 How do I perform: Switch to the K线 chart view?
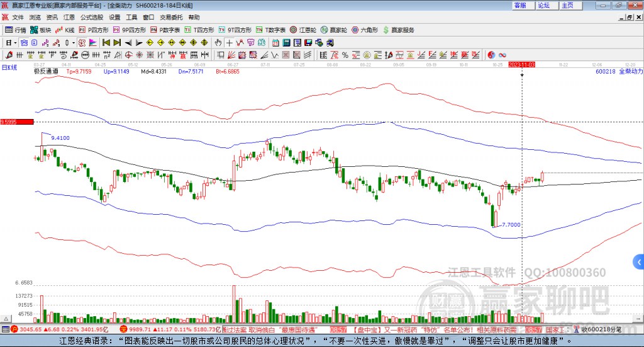(x=65, y=30)
